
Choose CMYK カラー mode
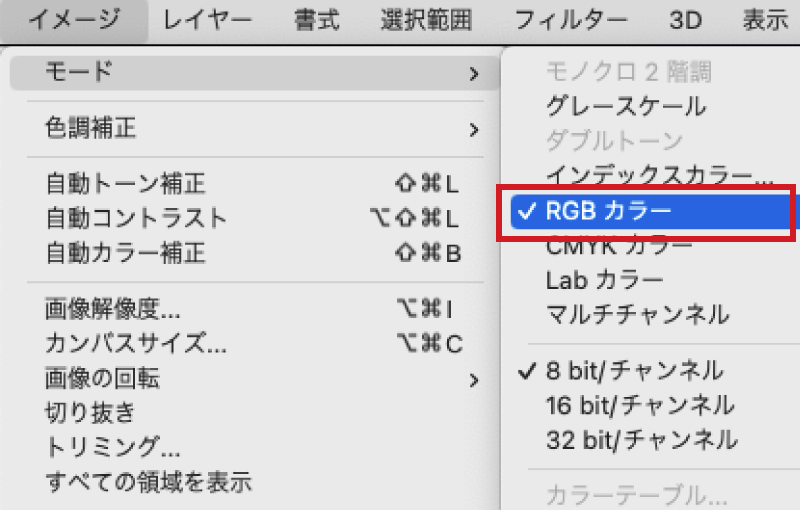pyautogui.click(x=619, y=245)
